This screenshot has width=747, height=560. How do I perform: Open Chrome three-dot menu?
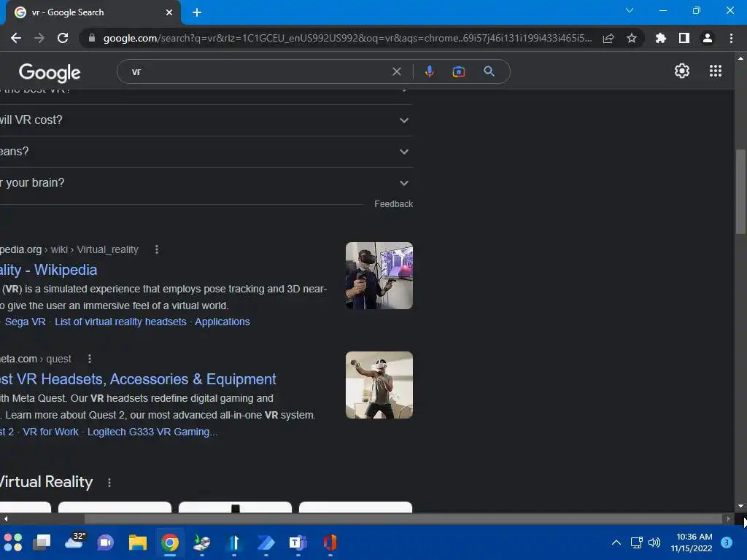(x=731, y=38)
